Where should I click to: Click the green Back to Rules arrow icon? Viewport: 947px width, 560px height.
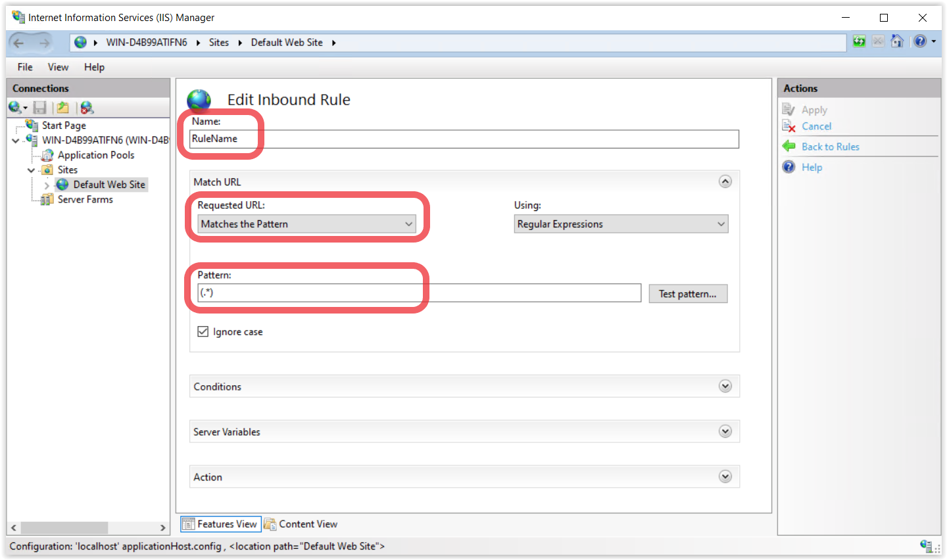tap(789, 146)
